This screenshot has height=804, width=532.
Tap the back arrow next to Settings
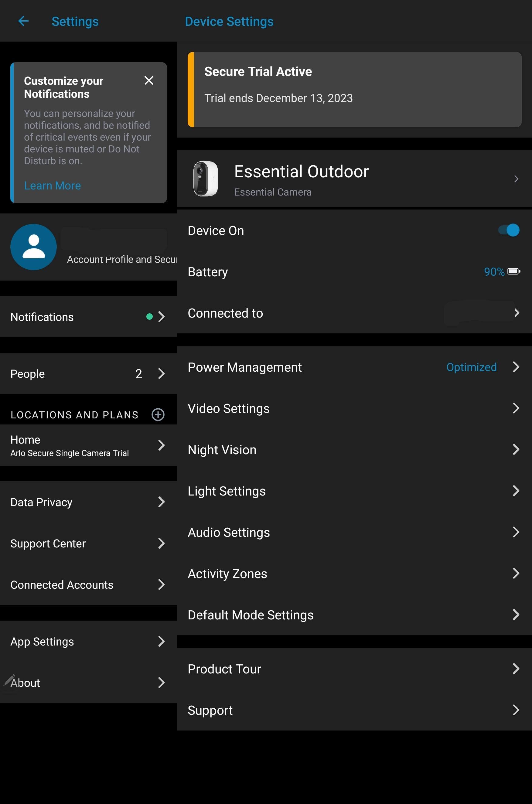[23, 21]
